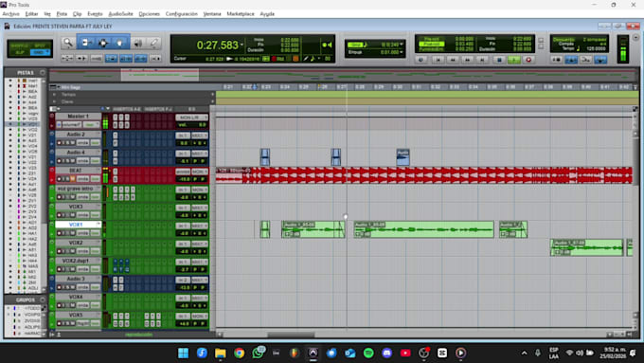The width and height of the screenshot is (644, 363).
Task: Open the Configuración menu
Action: 182,14
